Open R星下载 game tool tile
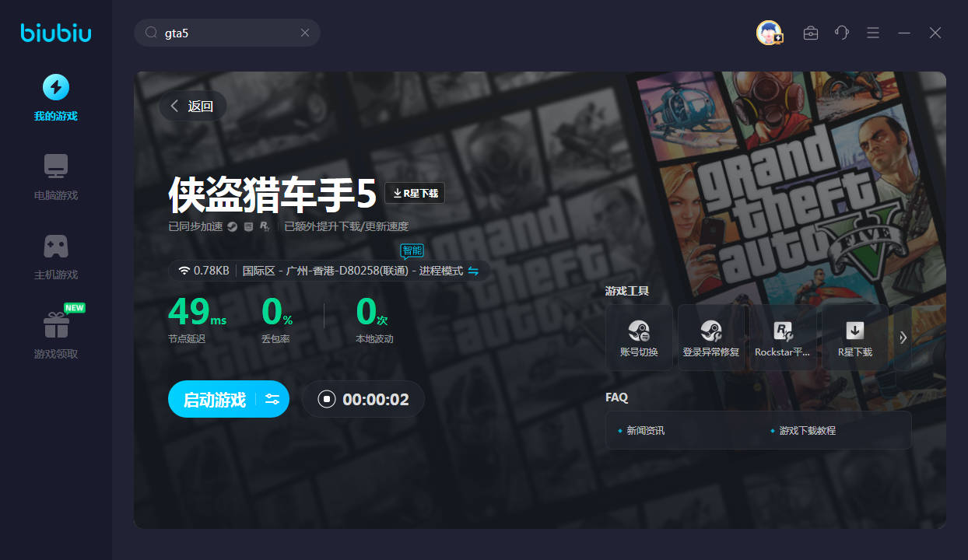This screenshot has width=968, height=560. tap(855, 338)
